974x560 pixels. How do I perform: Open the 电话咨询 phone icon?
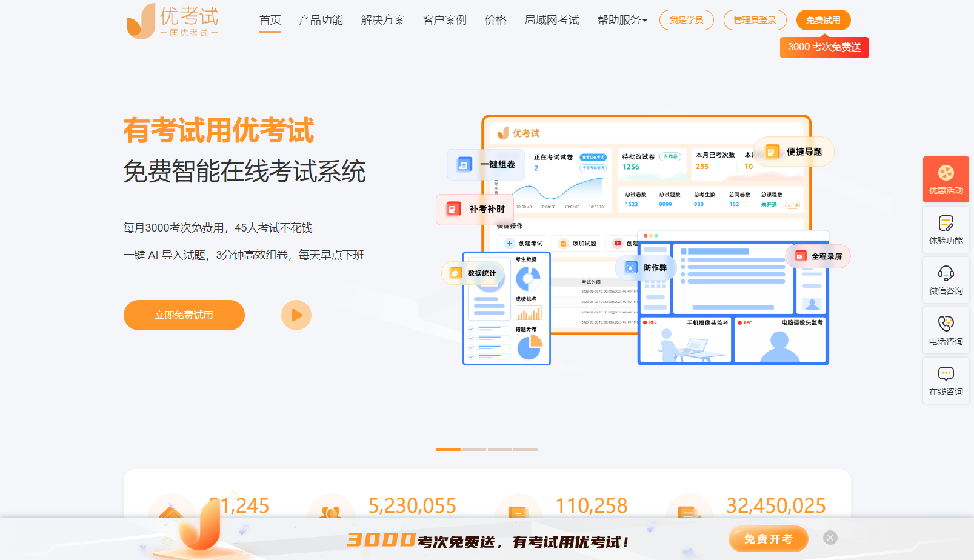946,330
